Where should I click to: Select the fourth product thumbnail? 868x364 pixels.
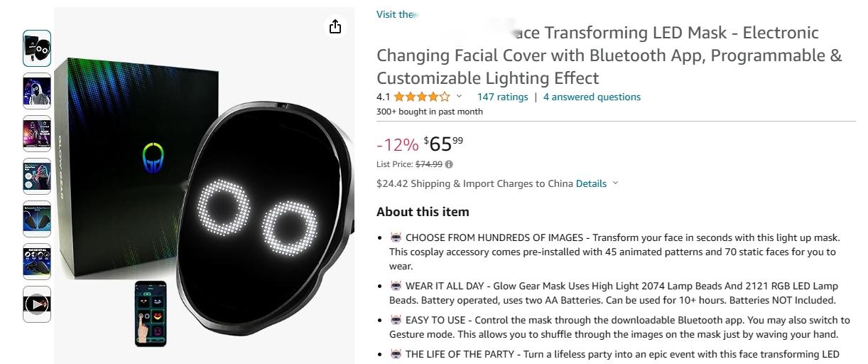point(37,176)
